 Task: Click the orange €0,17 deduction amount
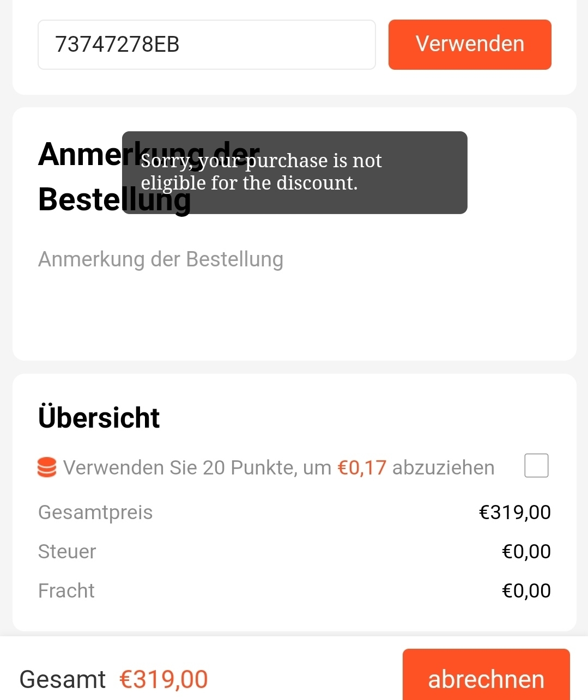[362, 467]
